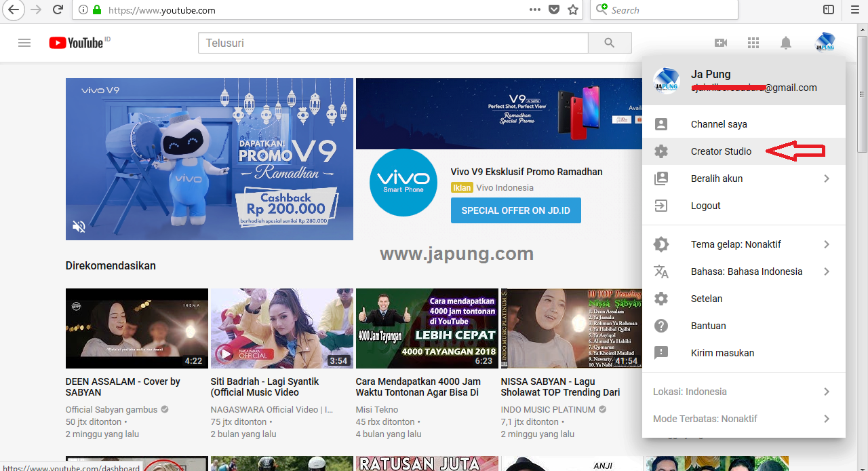
Task: Open NISSA SABYAN Lagu Sholawat video title
Action: (x=561, y=387)
